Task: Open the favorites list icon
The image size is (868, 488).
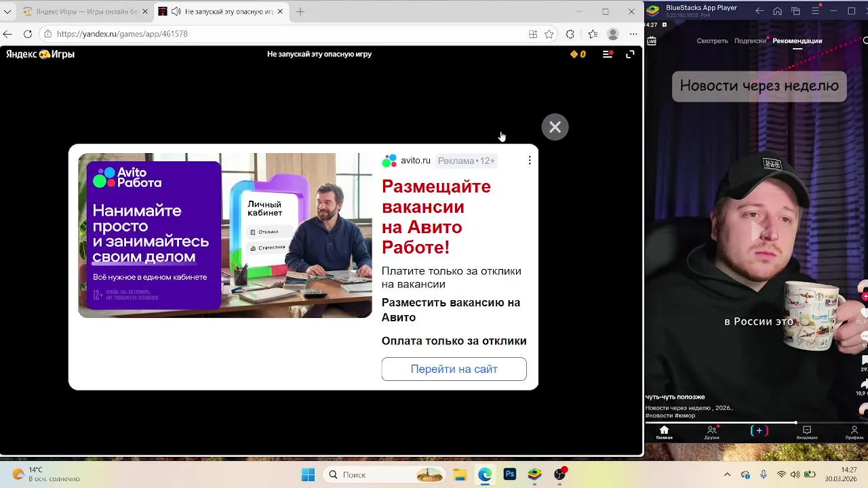Action: pos(593,34)
